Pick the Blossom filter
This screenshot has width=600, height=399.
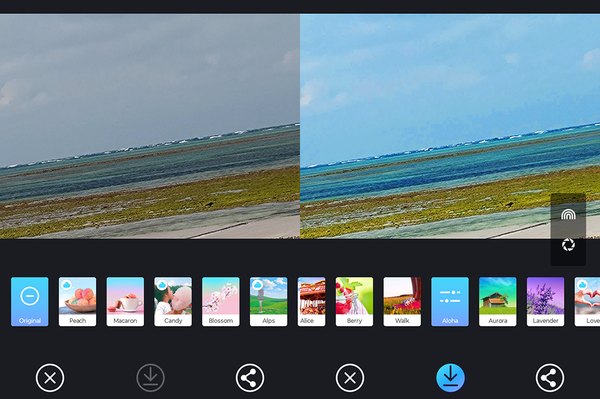point(221,301)
